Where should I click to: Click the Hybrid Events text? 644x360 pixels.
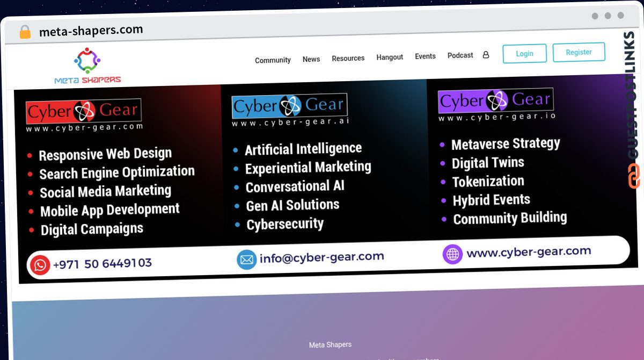(492, 200)
